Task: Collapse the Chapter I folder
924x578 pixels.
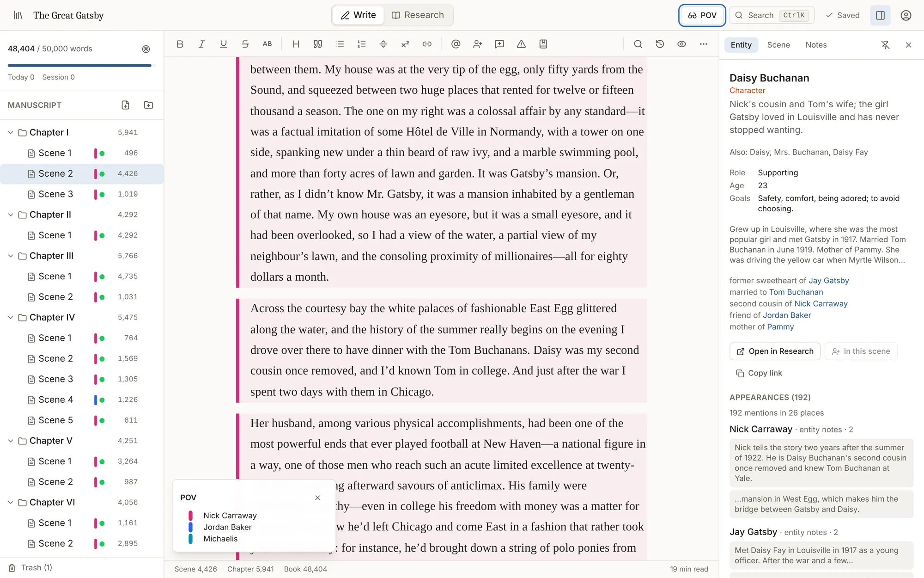Action: click(x=11, y=133)
